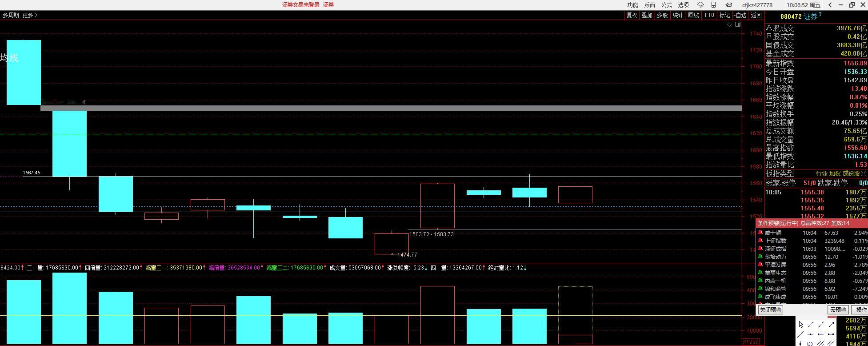Click 多股 multi-stock toolbar item
The image size is (868, 346).
click(x=662, y=15)
